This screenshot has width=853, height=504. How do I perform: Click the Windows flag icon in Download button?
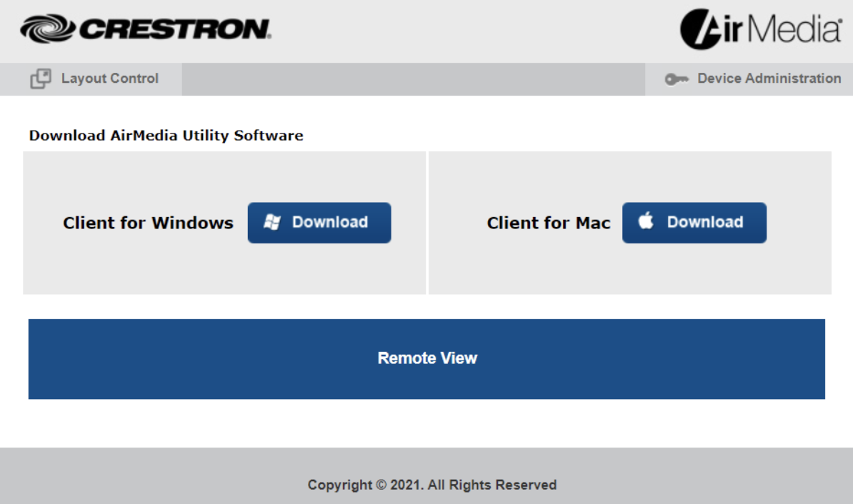click(x=272, y=223)
